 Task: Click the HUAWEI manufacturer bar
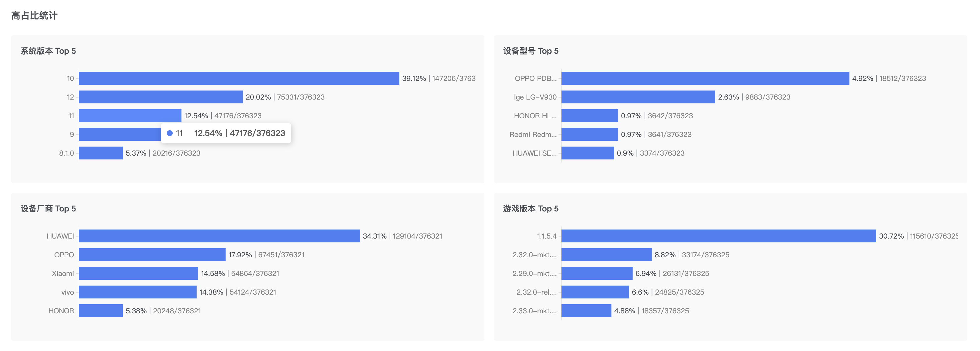click(x=219, y=236)
